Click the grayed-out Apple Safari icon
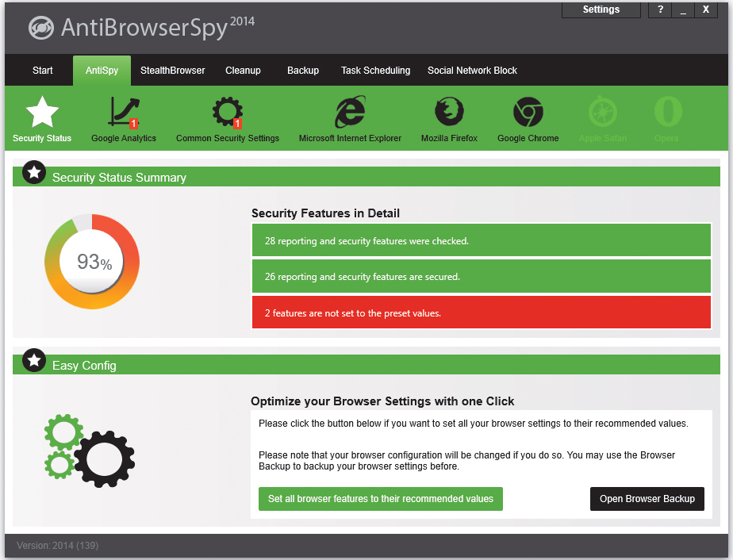This screenshot has width=733, height=560. click(603, 111)
